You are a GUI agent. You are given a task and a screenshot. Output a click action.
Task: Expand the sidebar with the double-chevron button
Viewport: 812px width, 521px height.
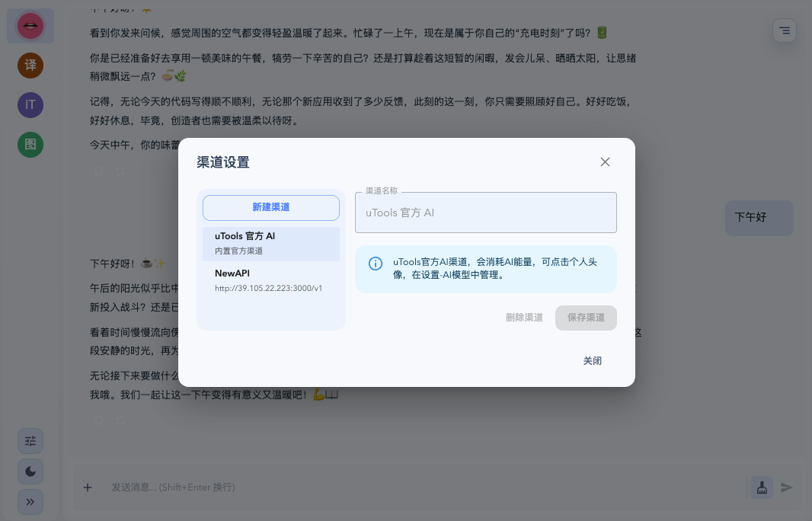pyautogui.click(x=30, y=502)
